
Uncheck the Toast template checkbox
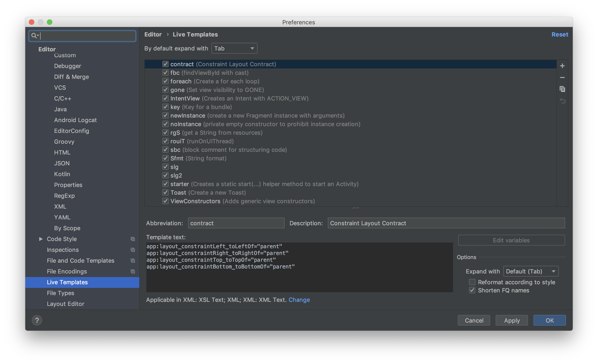165,193
